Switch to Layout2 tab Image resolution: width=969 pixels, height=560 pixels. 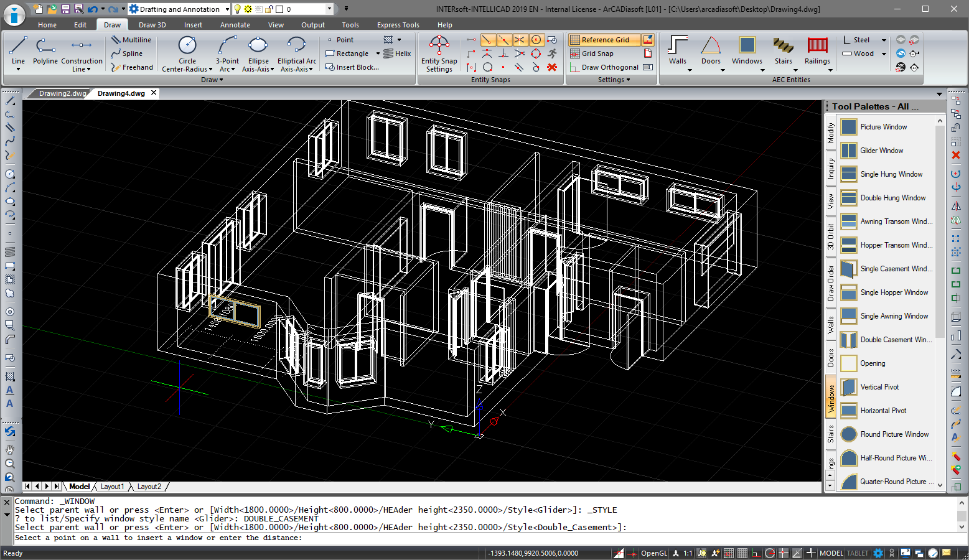pyautogui.click(x=149, y=487)
